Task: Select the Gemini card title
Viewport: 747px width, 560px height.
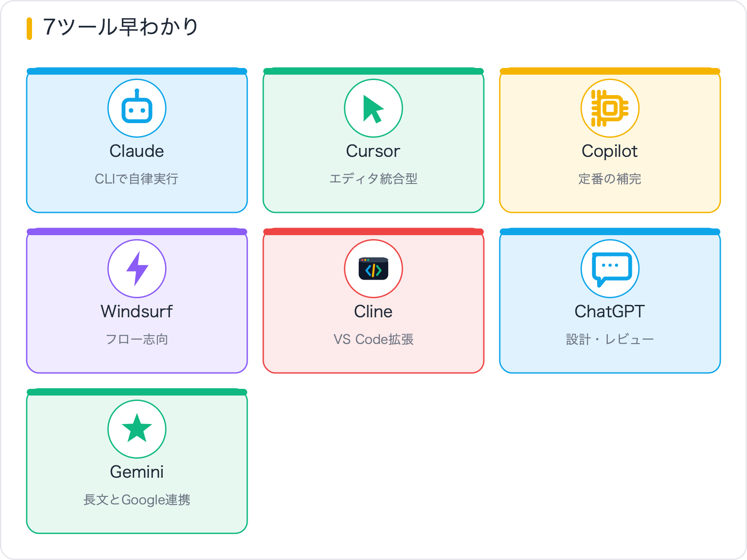Action: coord(137,472)
